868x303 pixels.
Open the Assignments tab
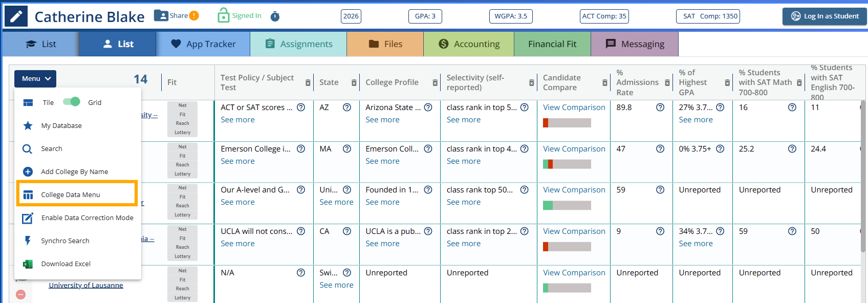(298, 44)
